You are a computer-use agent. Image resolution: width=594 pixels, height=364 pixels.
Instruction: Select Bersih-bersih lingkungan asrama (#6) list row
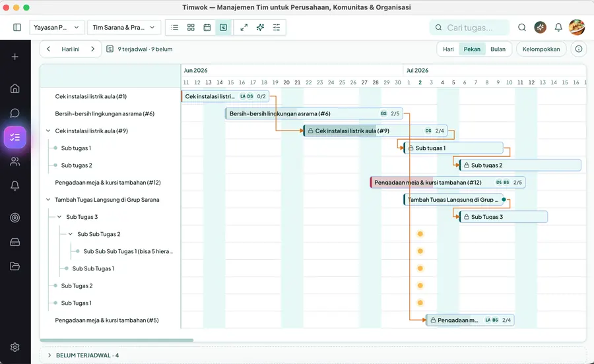[x=110, y=113]
